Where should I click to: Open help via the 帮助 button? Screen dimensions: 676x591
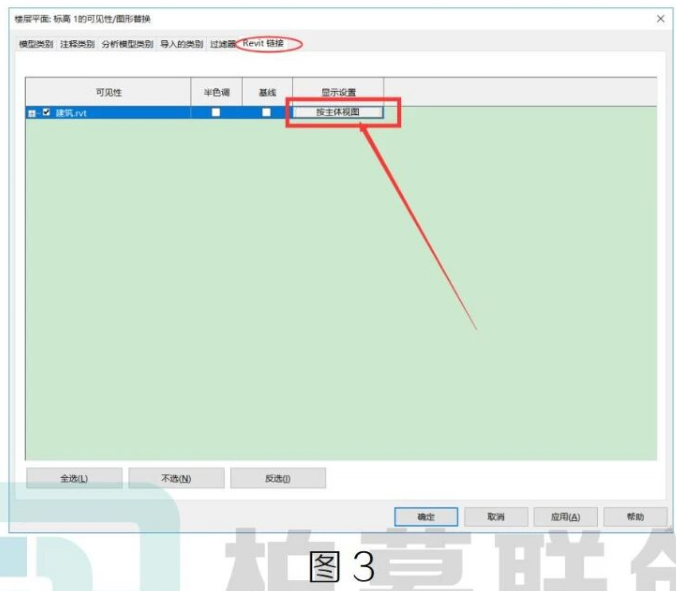coord(635,516)
